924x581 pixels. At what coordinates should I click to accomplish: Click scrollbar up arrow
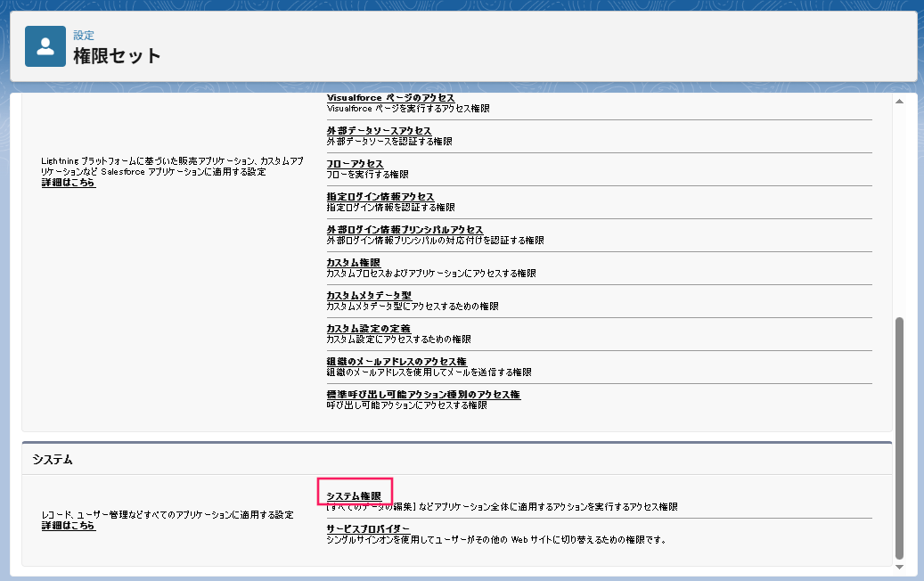(899, 102)
